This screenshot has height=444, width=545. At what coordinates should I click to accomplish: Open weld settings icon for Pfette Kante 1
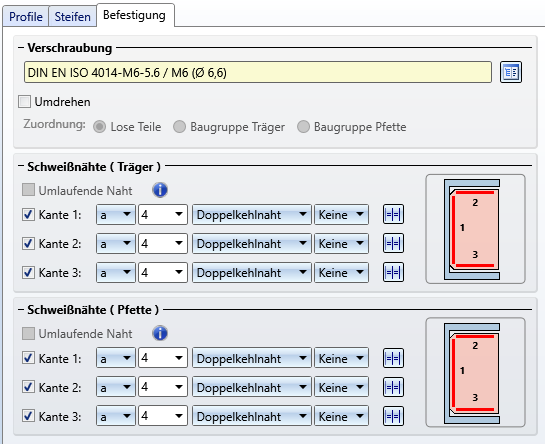coord(393,358)
